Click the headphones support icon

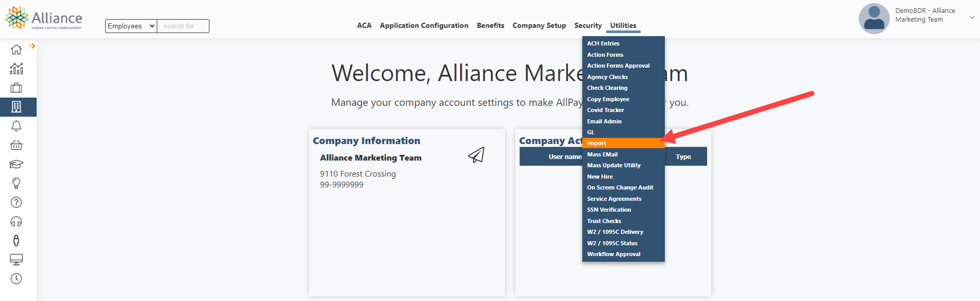(x=17, y=221)
